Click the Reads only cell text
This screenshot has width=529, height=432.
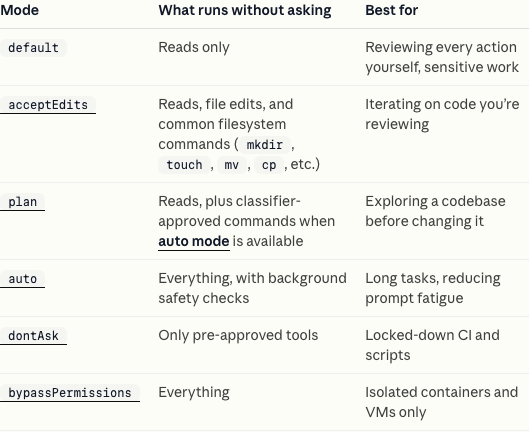point(194,47)
